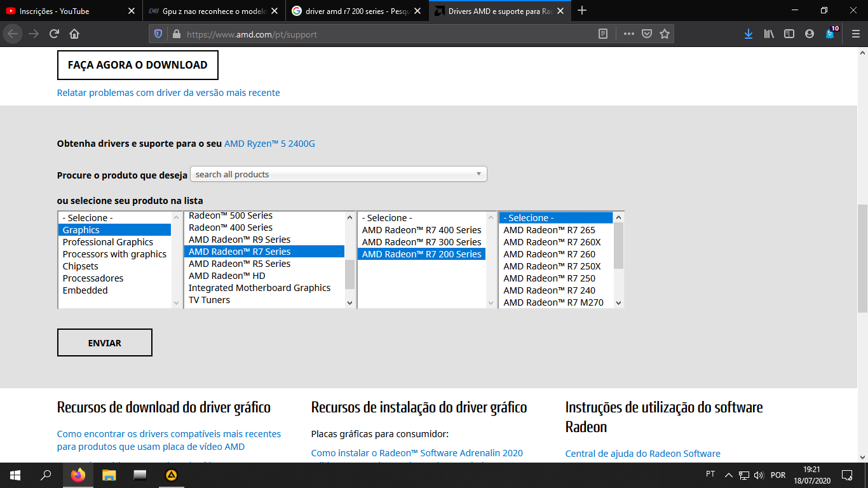
Task: Show sidebars icon in toolbar
Action: click(x=789, y=34)
